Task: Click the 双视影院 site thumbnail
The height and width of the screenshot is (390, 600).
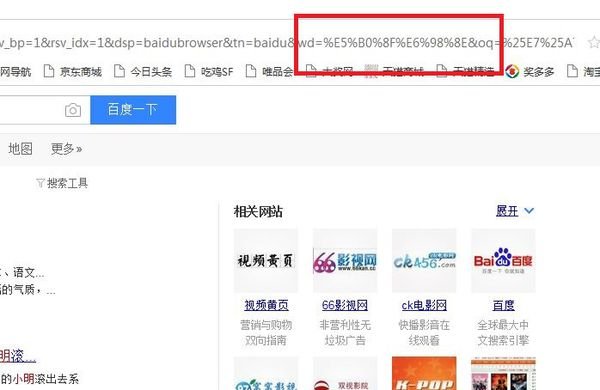Action: click(345, 374)
